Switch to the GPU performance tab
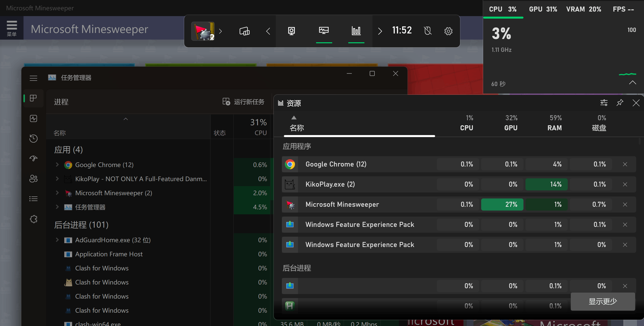Viewport: 644px width, 326px height. 543,9
